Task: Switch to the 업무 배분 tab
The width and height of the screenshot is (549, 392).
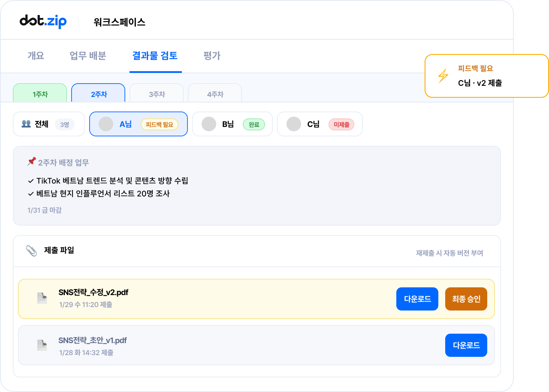Action: coord(88,56)
